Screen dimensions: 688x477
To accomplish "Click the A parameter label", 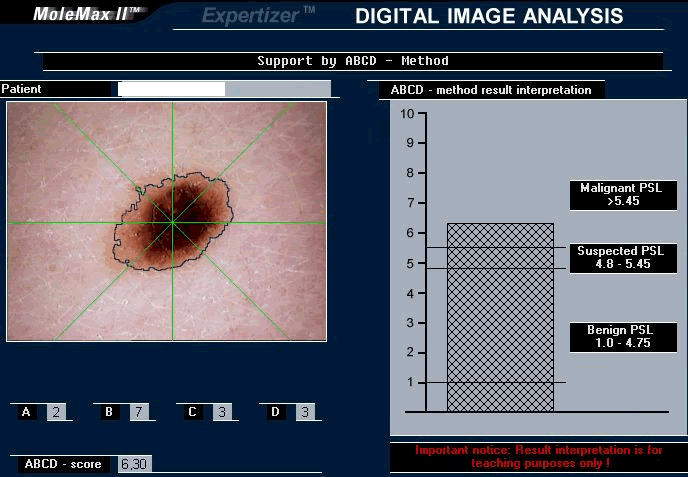I will coord(26,412).
